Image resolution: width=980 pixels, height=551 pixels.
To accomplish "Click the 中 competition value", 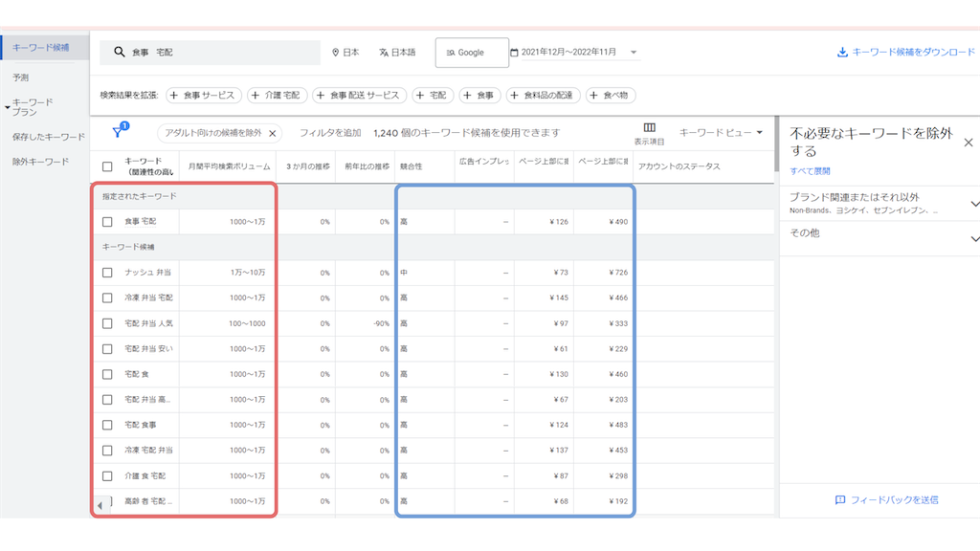I will coord(404,273).
